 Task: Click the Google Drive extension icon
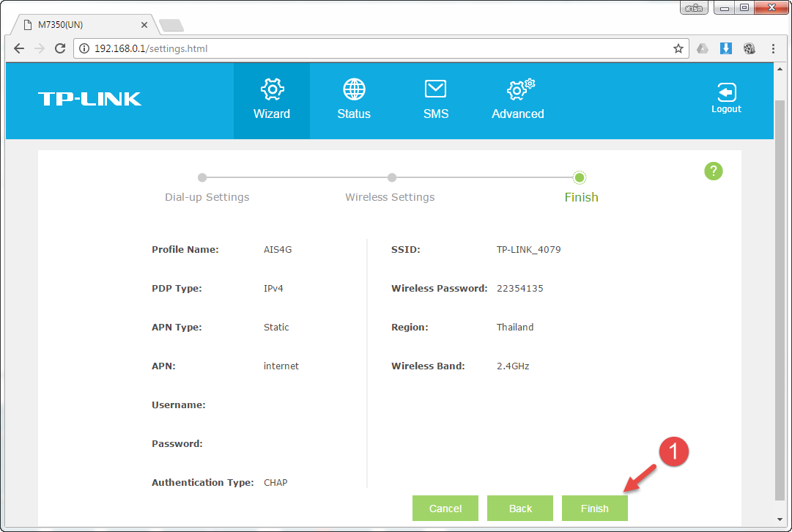702,48
